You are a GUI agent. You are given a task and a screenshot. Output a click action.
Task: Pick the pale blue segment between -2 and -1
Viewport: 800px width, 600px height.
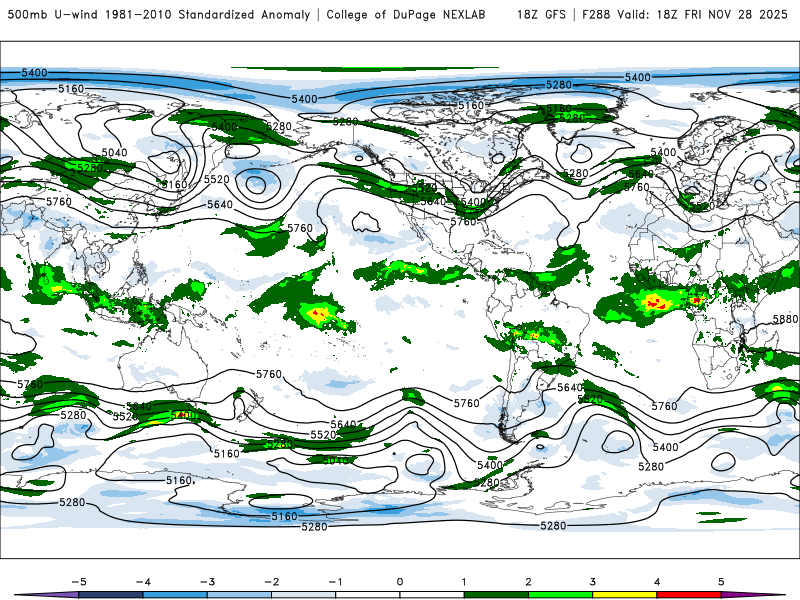point(304,595)
